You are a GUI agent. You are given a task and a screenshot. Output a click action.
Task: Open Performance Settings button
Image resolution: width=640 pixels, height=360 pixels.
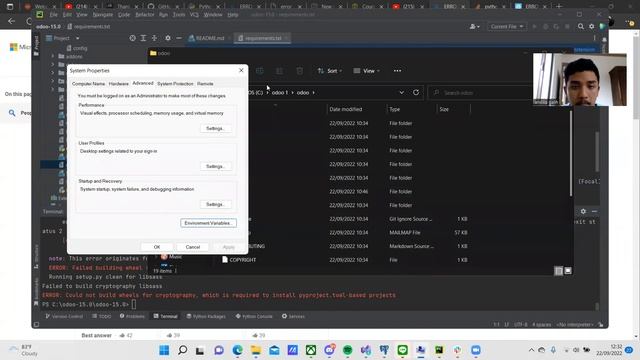pos(216,129)
